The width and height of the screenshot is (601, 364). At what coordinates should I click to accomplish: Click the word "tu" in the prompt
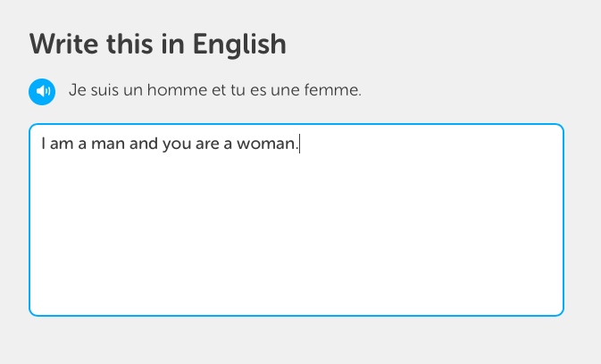238,91
